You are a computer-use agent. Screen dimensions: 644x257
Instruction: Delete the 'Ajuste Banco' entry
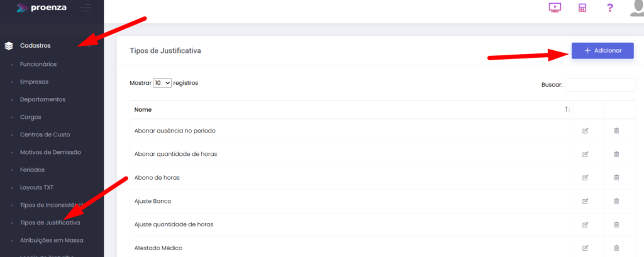tap(616, 201)
